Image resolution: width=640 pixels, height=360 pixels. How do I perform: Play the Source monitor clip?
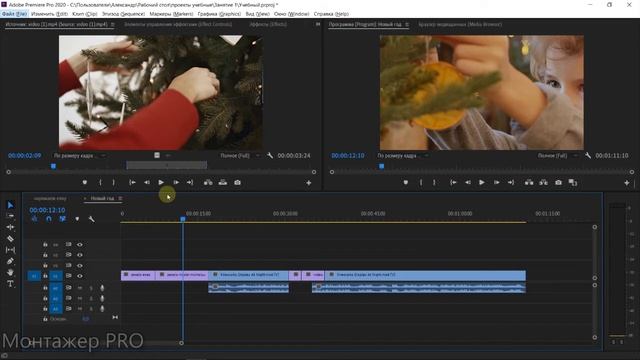[x=161, y=182]
